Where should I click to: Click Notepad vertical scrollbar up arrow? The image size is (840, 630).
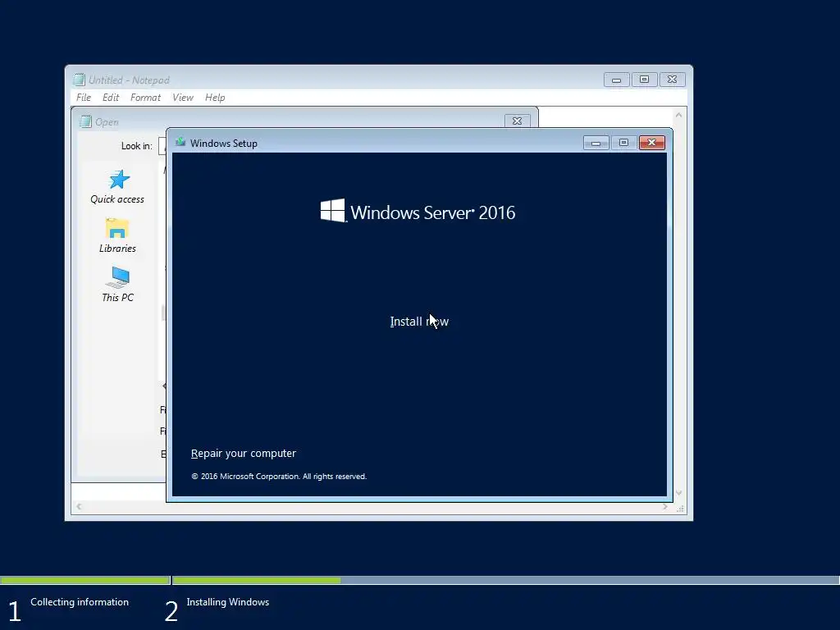coord(678,115)
